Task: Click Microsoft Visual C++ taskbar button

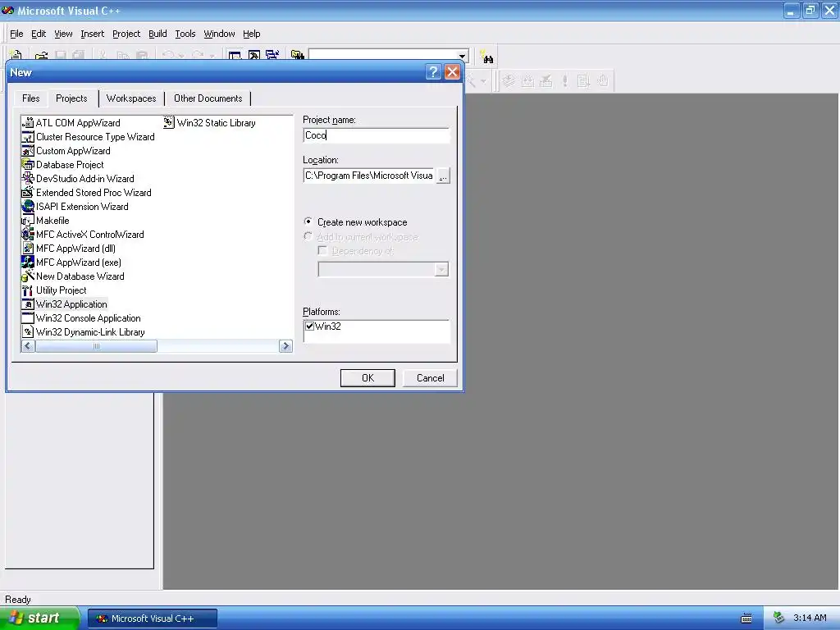Action: (x=152, y=619)
